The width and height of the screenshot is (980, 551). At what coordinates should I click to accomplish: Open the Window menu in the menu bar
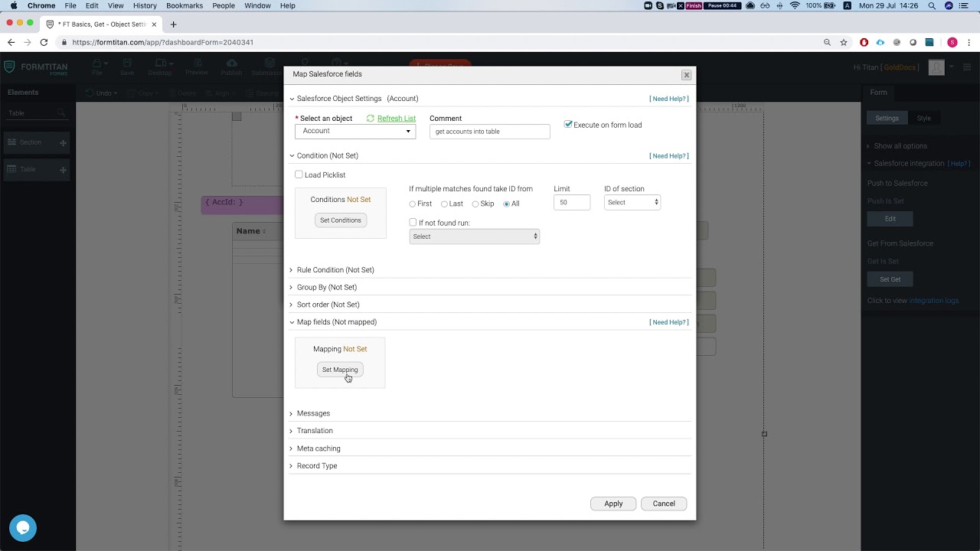[x=257, y=5]
